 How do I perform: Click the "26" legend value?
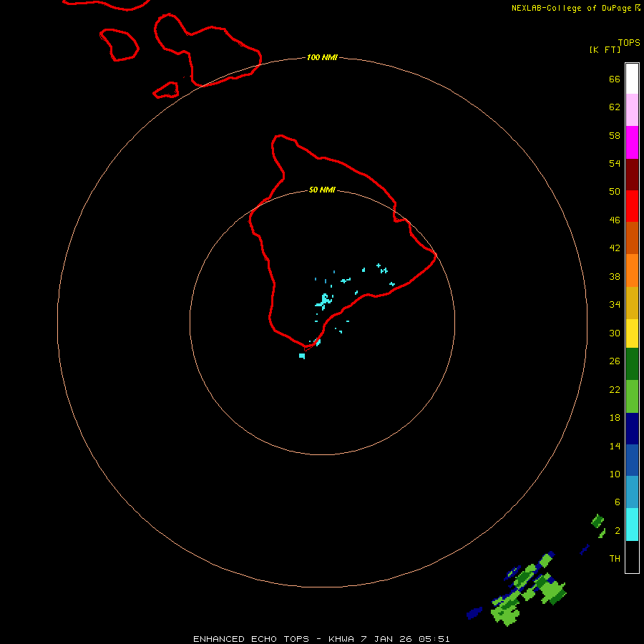[615, 361]
